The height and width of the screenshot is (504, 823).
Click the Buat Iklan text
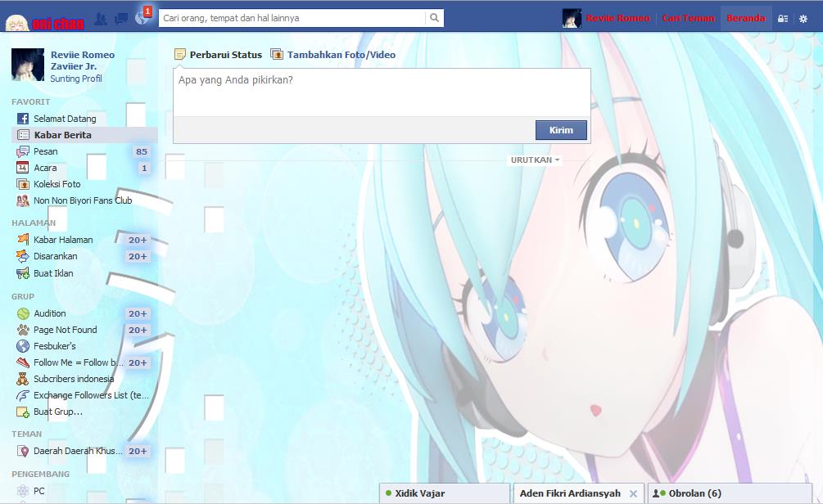[53, 273]
